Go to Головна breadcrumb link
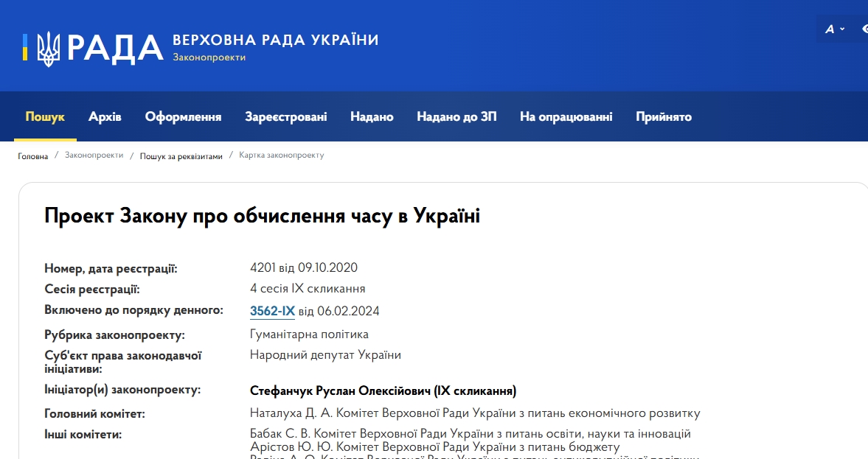Viewport: 868px width, 459px height. pyautogui.click(x=33, y=156)
